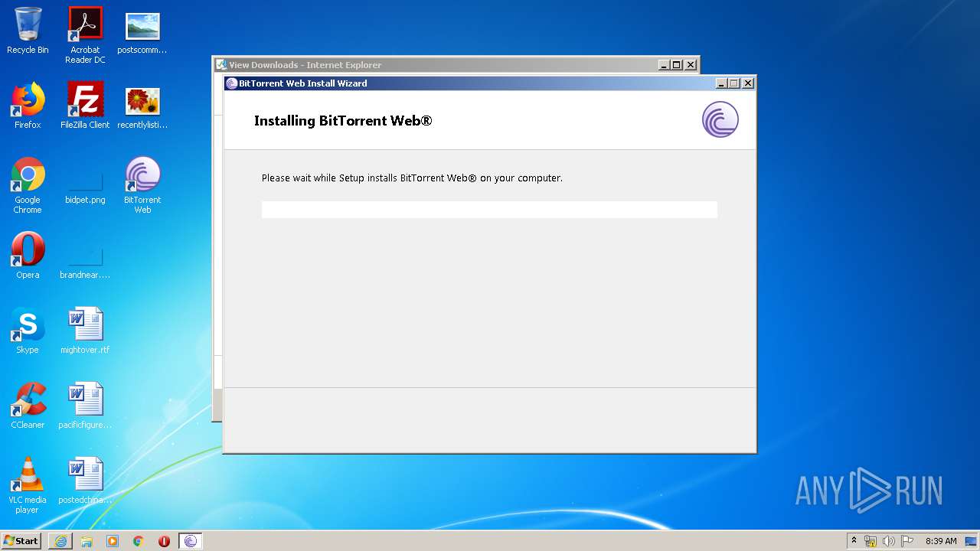Click the BitTorrent logo in installer header
Screen dimensions: 980x551
tap(720, 120)
